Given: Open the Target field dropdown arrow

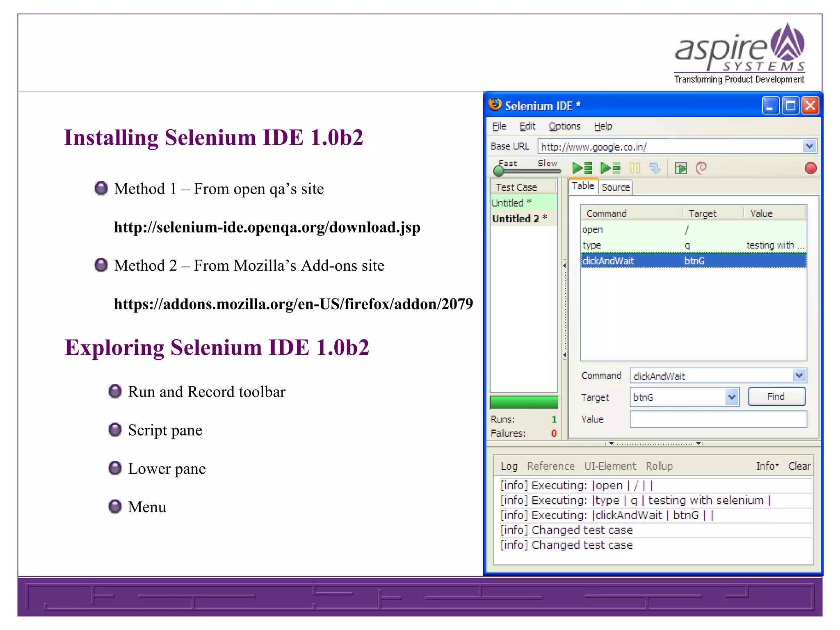Looking at the screenshot, I should pyautogui.click(x=732, y=397).
